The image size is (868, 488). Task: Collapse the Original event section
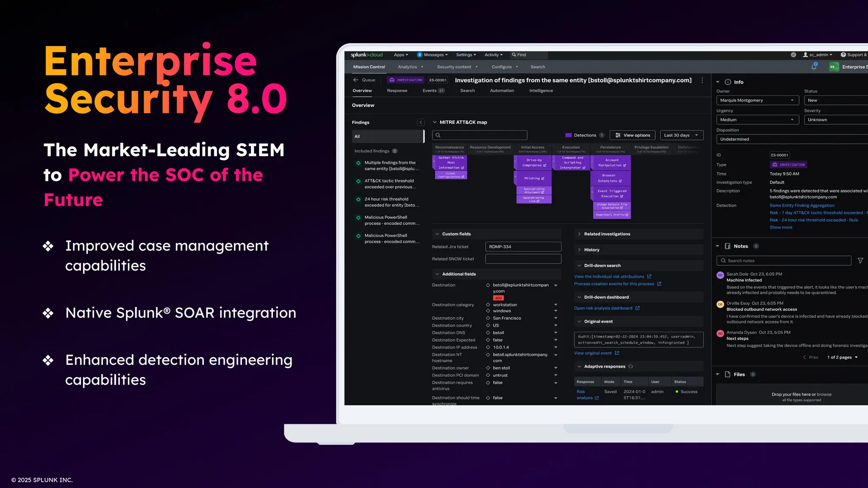(x=579, y=322)
